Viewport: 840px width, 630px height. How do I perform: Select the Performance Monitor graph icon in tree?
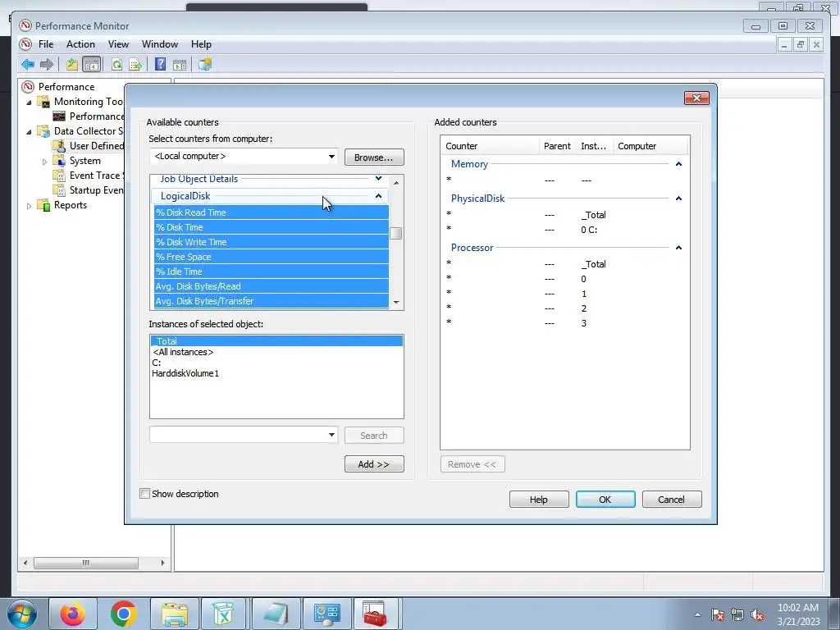(x=59, y=116)
